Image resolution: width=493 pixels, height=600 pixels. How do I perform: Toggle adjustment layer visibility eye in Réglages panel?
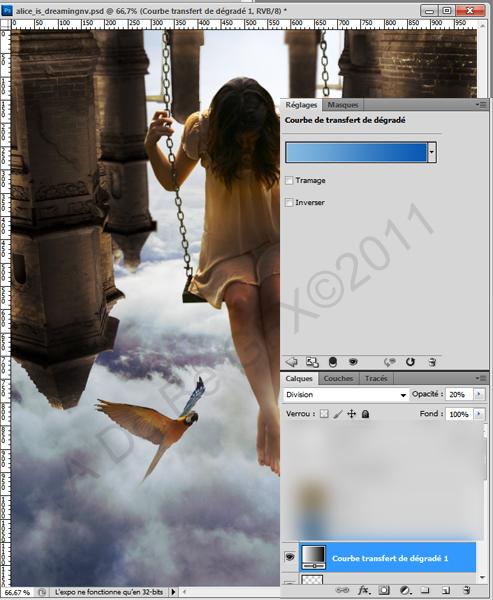click(x=353, y=362)
